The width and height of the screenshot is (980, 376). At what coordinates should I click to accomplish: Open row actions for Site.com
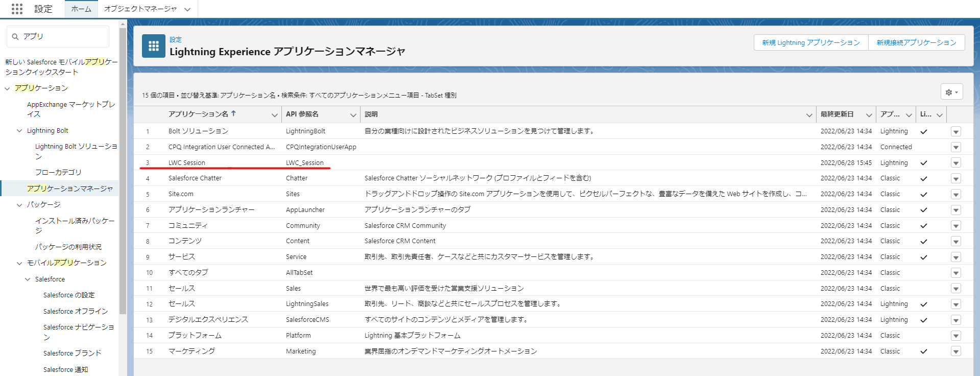pos(956,194)
